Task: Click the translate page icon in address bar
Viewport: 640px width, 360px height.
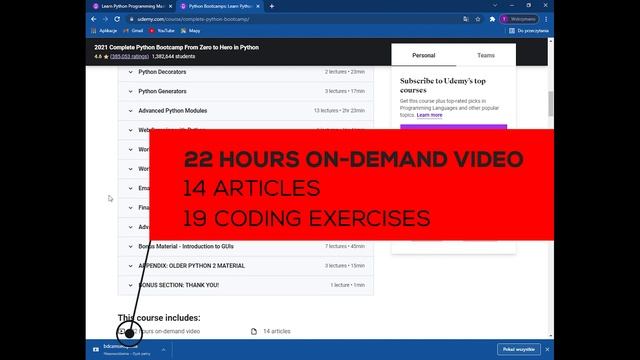Action: 466,19
